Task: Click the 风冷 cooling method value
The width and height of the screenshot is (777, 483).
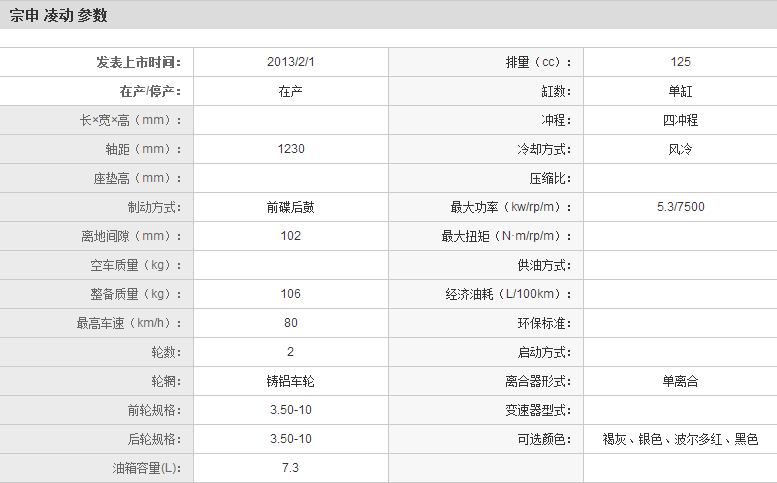Action: coord(680,149)
